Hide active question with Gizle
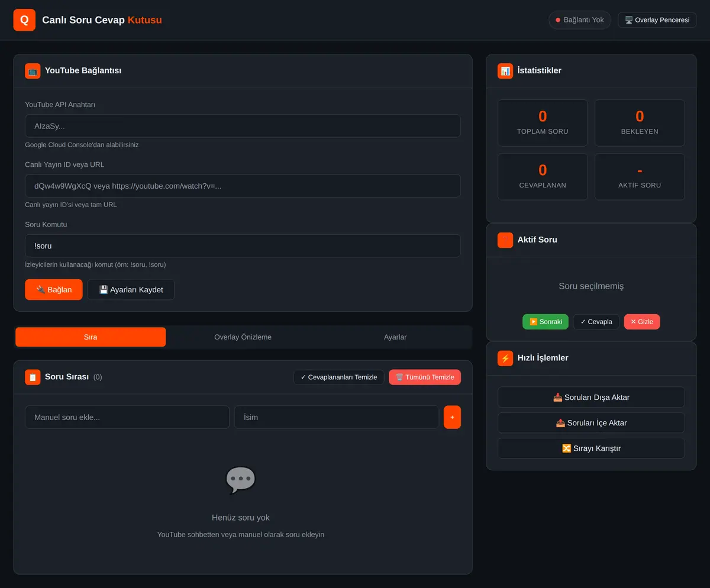 tap(642, 322)
